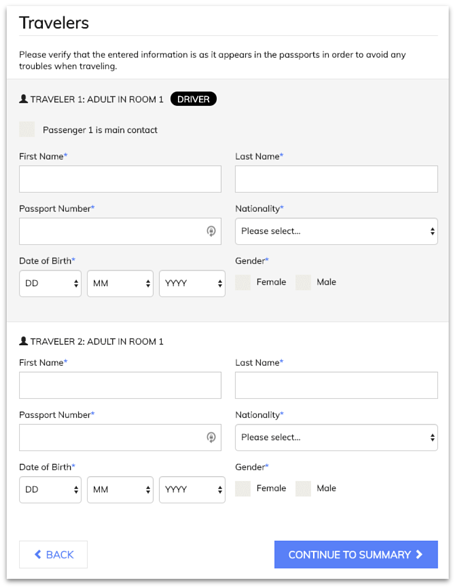Image resolution: width=455 pixels, height=588 pixels.
Task: Focus Traveler 2 Last Name field
Action: [x=336, y=385]
